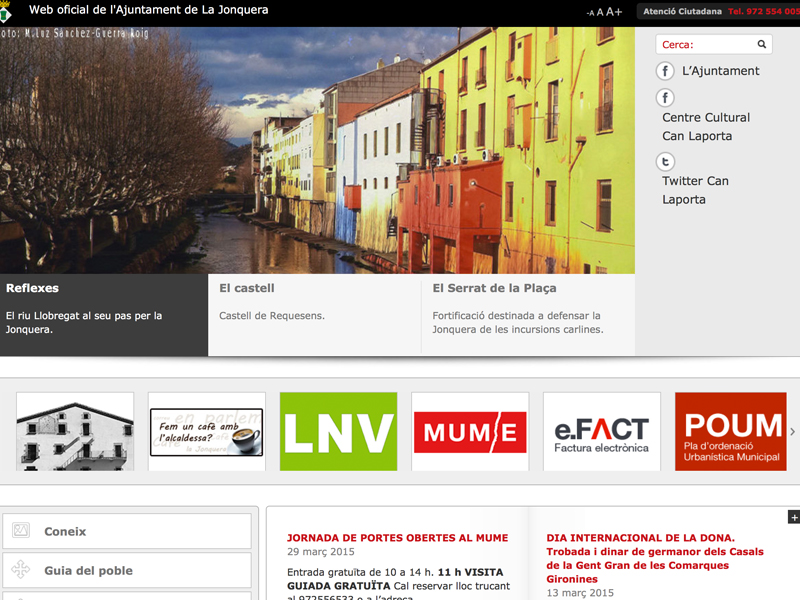Click the Cerca search input field
The width and height of the screenshot is (800, 600).
[705, 45]
